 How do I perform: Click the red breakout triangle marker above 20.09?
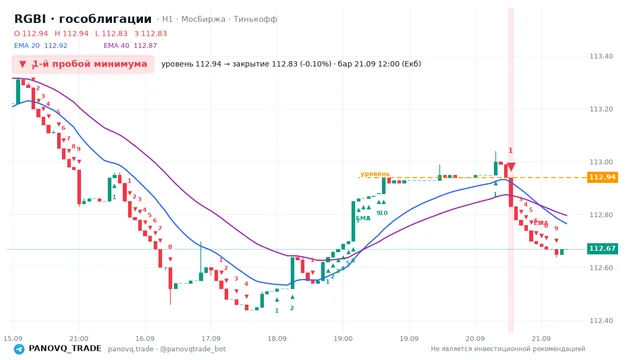click(510, 166)
